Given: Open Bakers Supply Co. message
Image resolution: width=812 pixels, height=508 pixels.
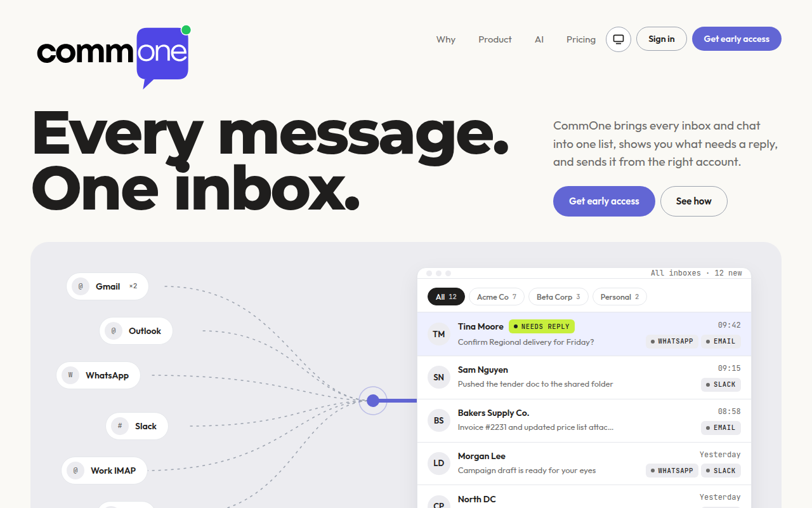Looking at the screenshot, I should pyautogui.click(x=584, y=420).
